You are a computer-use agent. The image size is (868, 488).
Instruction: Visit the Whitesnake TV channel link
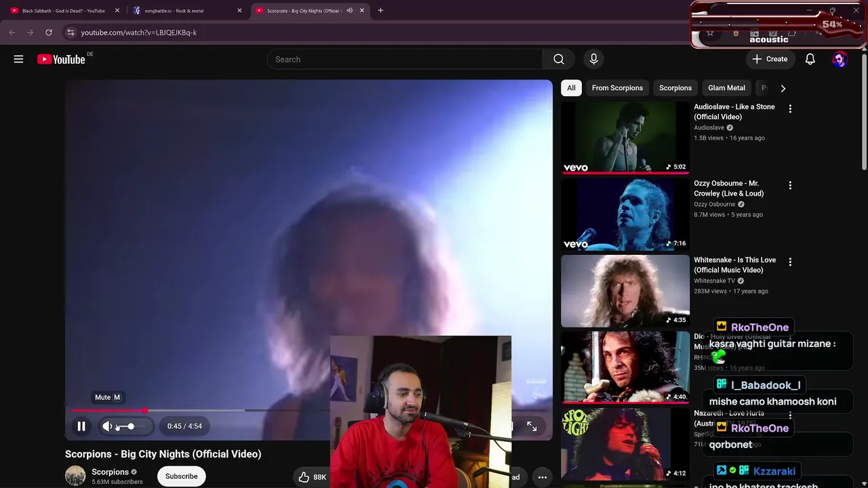715,281
